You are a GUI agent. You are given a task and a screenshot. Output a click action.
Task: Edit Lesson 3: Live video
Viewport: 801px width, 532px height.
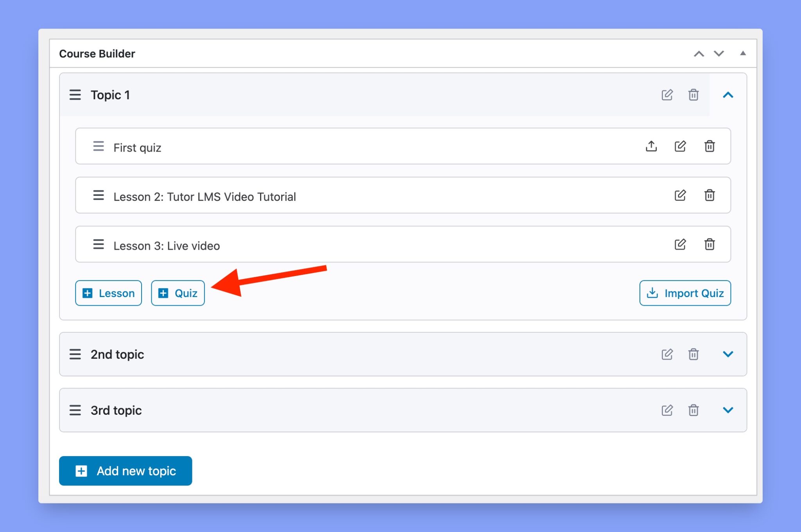click(x=681, y=244)
